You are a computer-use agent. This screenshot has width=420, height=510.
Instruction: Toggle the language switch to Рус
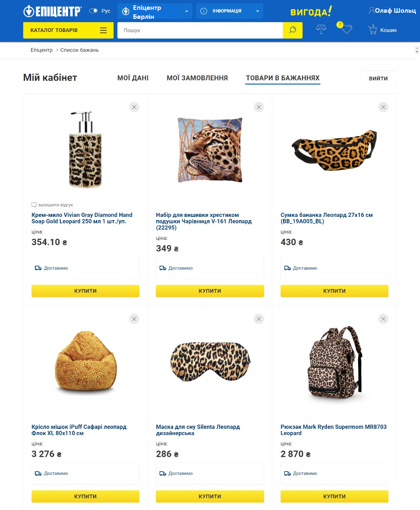[94, 11]
